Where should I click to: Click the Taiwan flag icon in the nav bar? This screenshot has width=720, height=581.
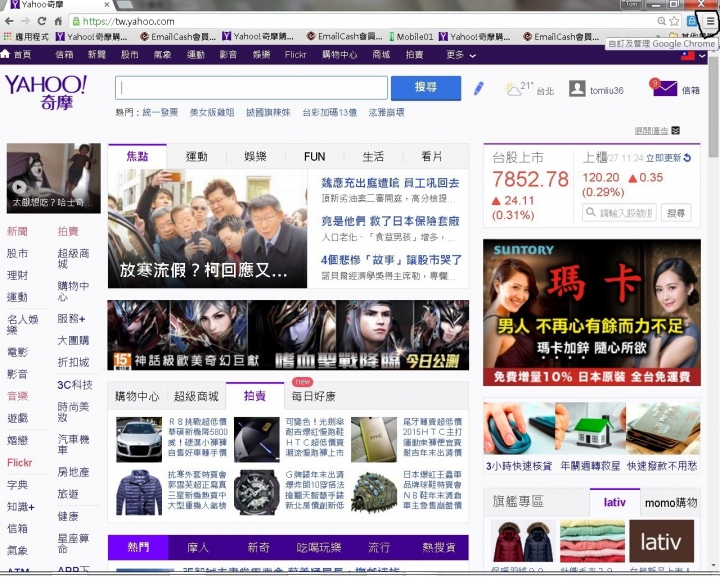pos(687,56)
